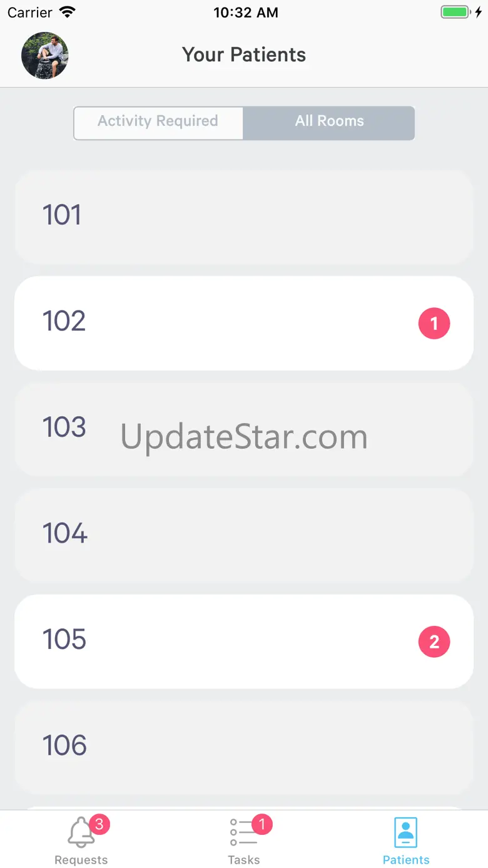
Task: Open room 102
Action: click(x=244, y=324)
